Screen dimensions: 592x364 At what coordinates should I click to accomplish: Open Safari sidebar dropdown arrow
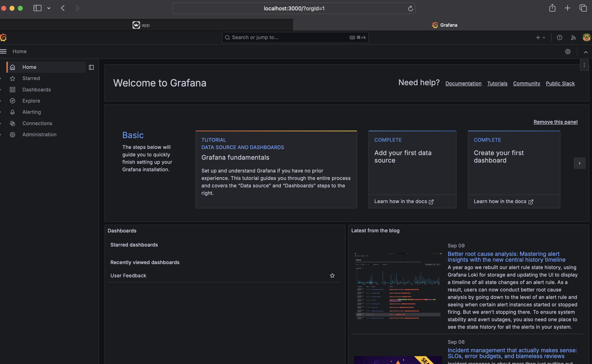click(49, 8)
